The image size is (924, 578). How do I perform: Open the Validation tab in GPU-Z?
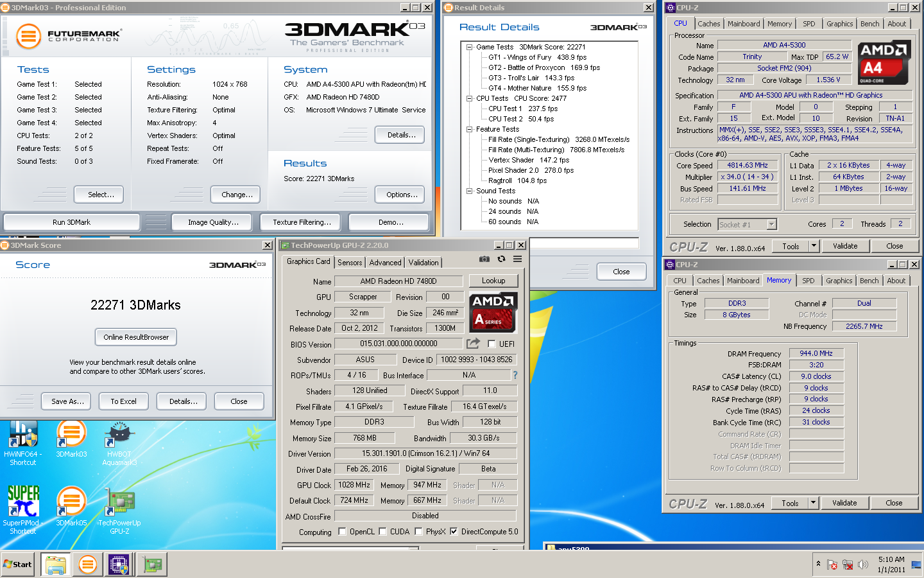(x=424, y=262)
